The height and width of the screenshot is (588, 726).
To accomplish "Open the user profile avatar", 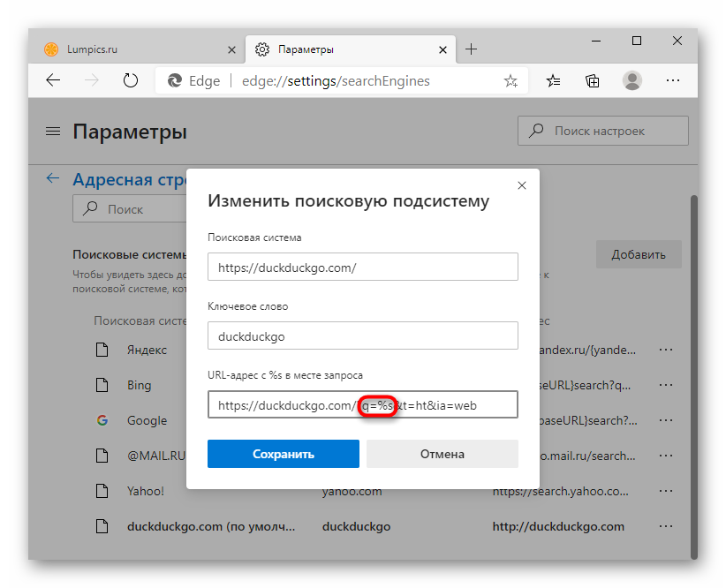I will click(x=632, y=80).
